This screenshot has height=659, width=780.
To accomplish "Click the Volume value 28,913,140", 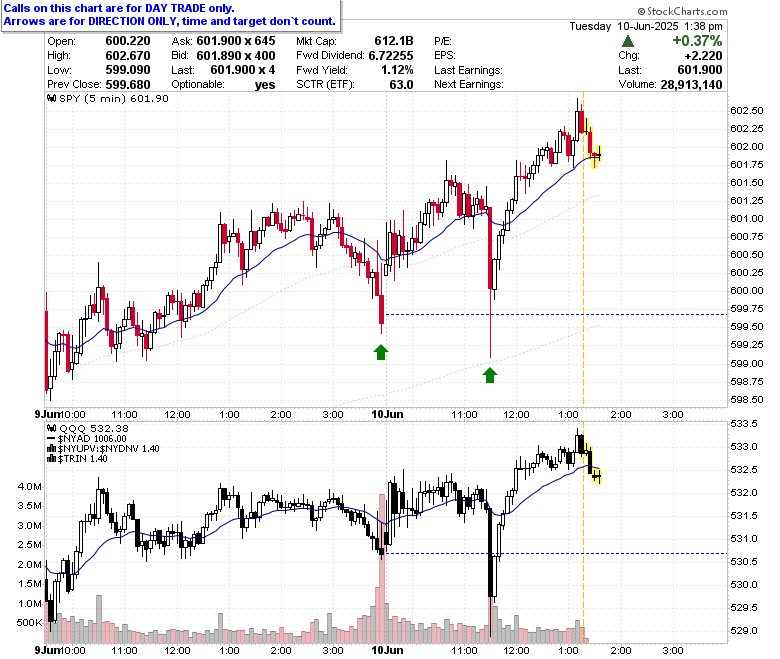I will (691, 85).
